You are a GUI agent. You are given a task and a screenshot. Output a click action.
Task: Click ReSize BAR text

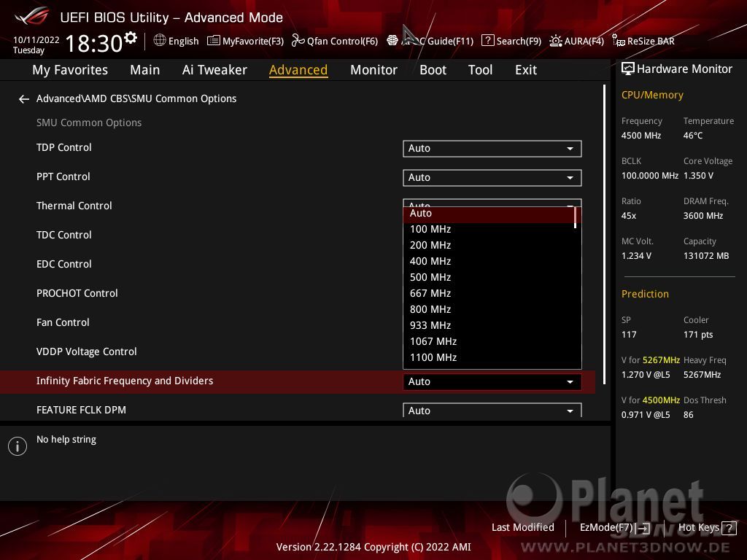(x=651, y=41)
